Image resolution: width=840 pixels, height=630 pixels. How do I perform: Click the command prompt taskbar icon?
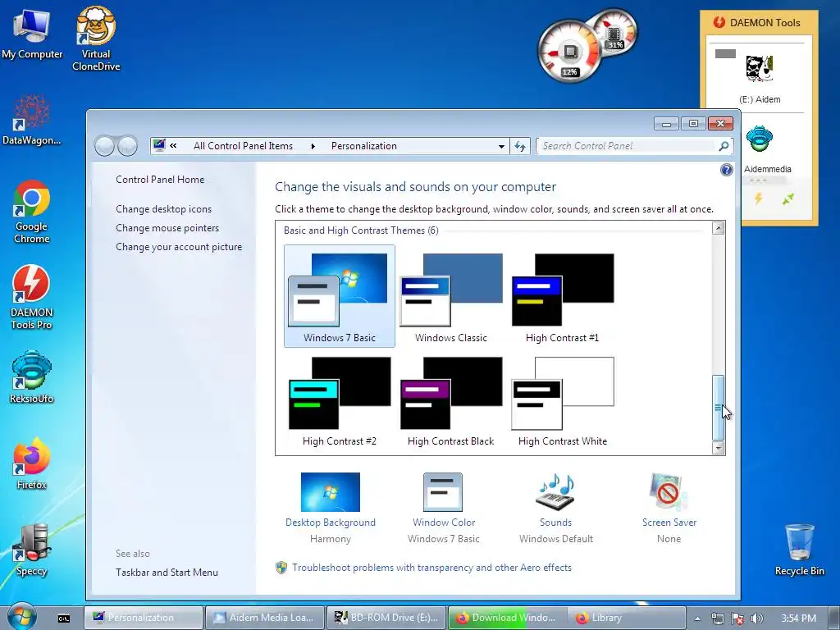coord(64,619)
